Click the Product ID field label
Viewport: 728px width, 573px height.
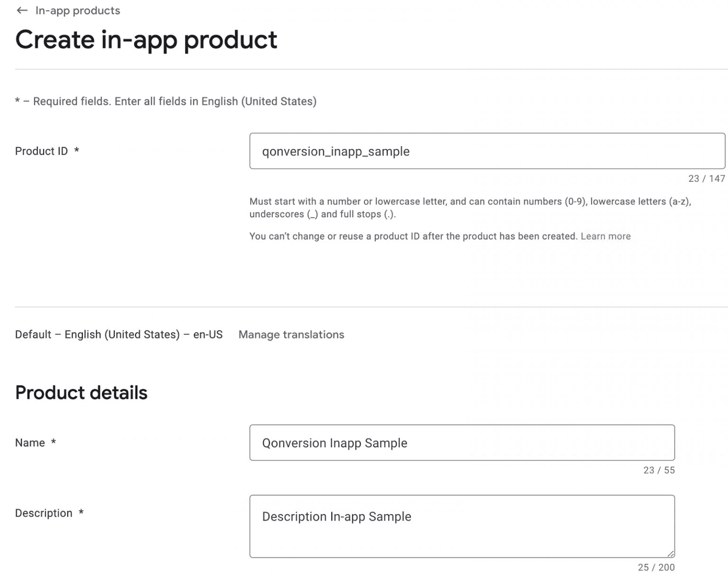click(x=42, y=151)
